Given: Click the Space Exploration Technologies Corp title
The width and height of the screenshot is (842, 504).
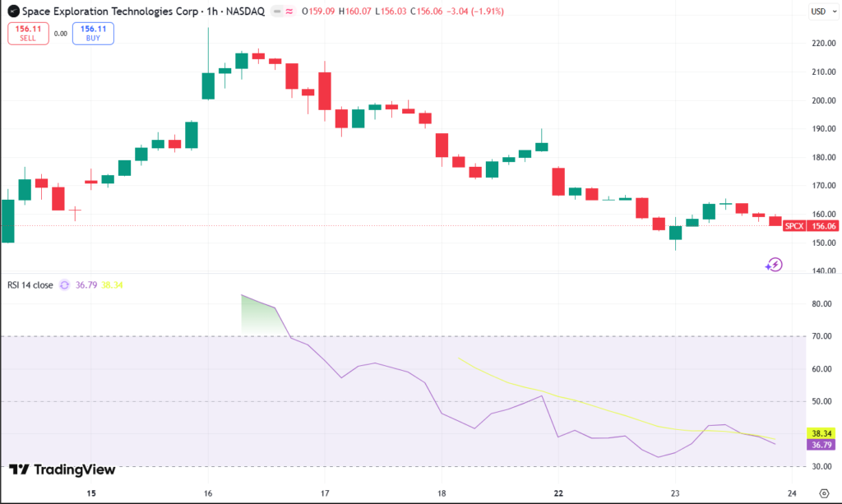Looking at the screenshot, I should [x=110, y=12].
